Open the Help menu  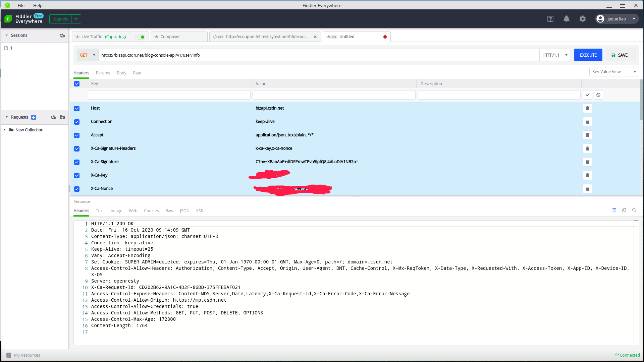38,5
